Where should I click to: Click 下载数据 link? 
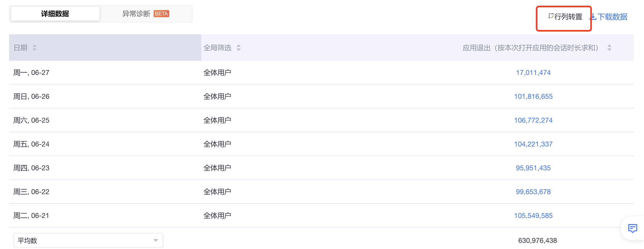(x=609, y=17)
